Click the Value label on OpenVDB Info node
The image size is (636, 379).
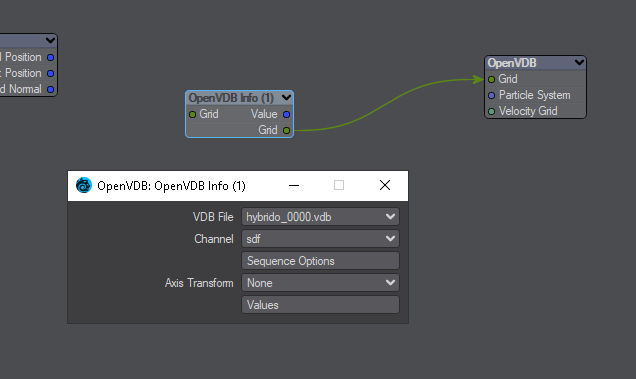[x=264, y=114]
